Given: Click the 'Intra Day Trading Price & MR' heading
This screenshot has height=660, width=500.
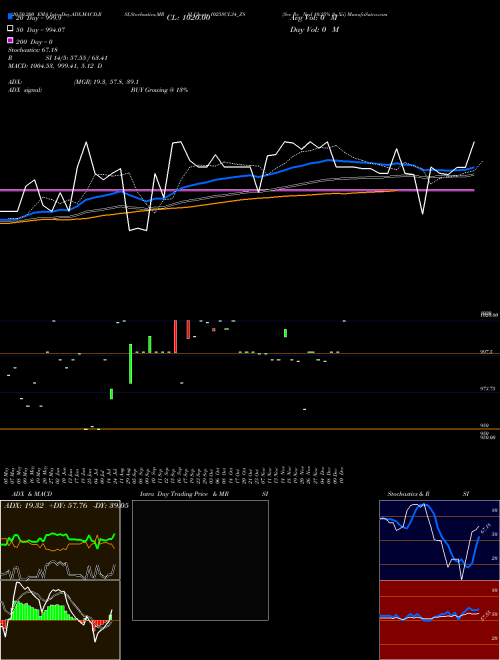Looking at the screenshot, I should coord(184,494).
